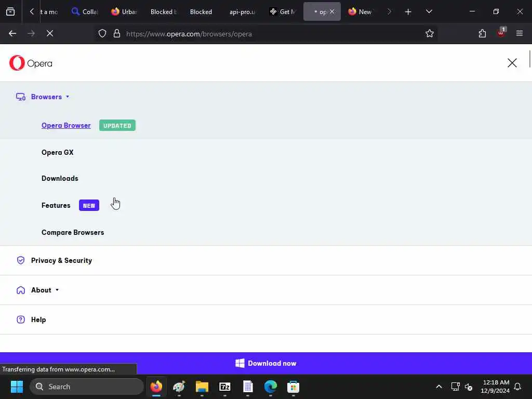Show hidden system tray icons
Image resolution: width=532 pixels, height=399 pixels.
[438, 387]
